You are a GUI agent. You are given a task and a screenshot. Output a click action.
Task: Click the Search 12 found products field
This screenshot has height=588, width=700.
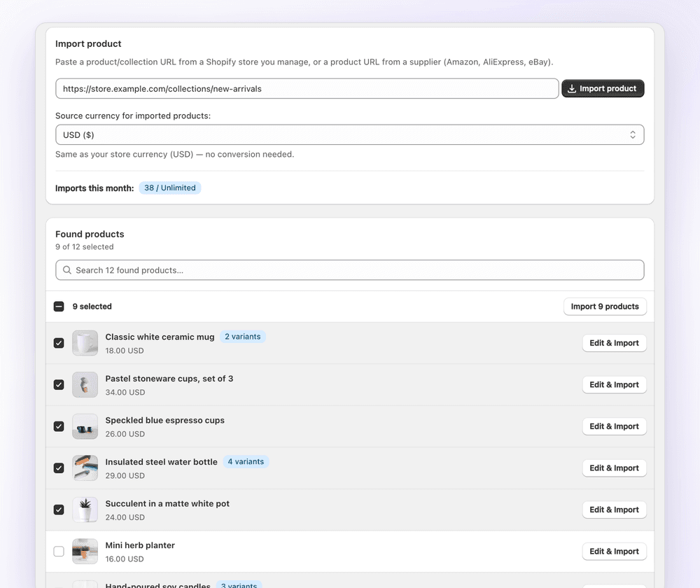click(349, 270)
